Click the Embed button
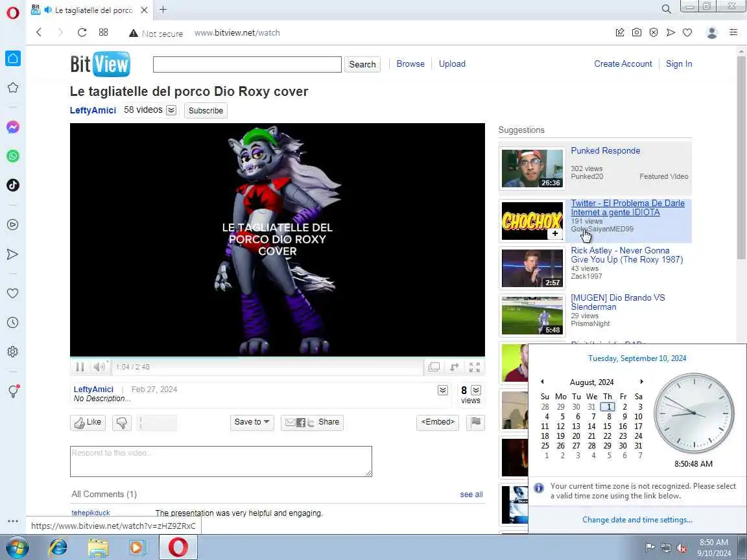Viewport: 747px width, 560px height. coord(437,422)
